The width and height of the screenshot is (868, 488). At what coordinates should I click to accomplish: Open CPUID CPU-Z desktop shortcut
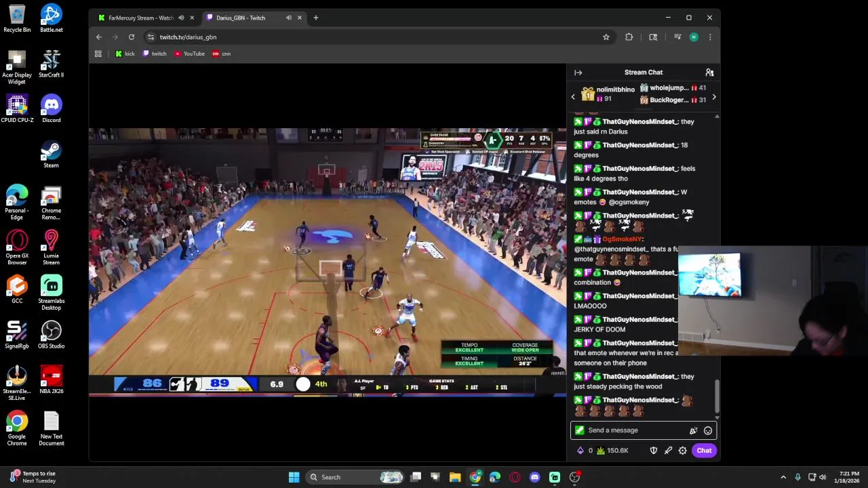coord(17,108)
